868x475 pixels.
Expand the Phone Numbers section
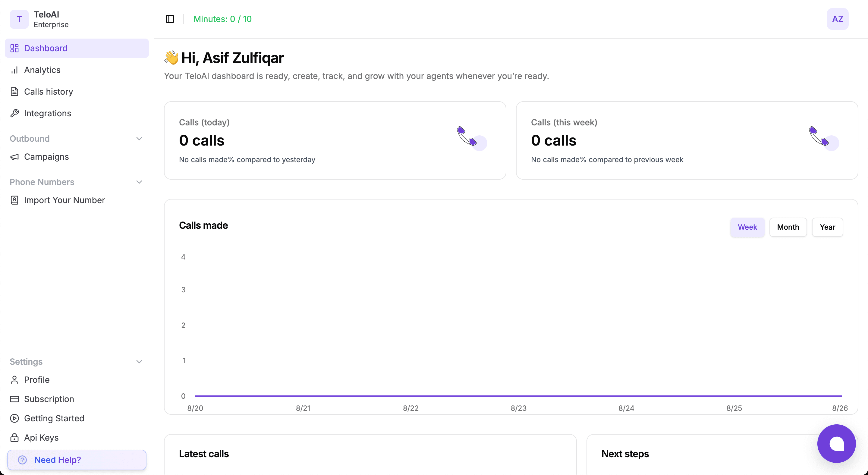click(x=139, y=182)
